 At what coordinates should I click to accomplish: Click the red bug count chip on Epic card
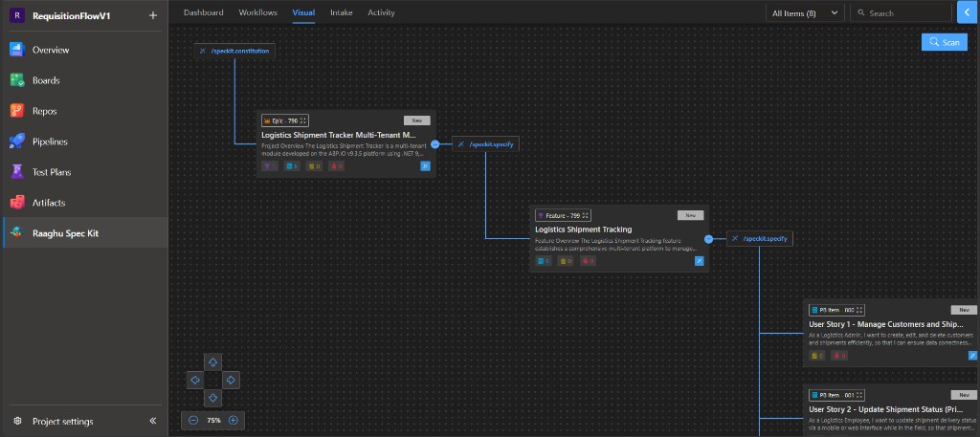(336, 166)
